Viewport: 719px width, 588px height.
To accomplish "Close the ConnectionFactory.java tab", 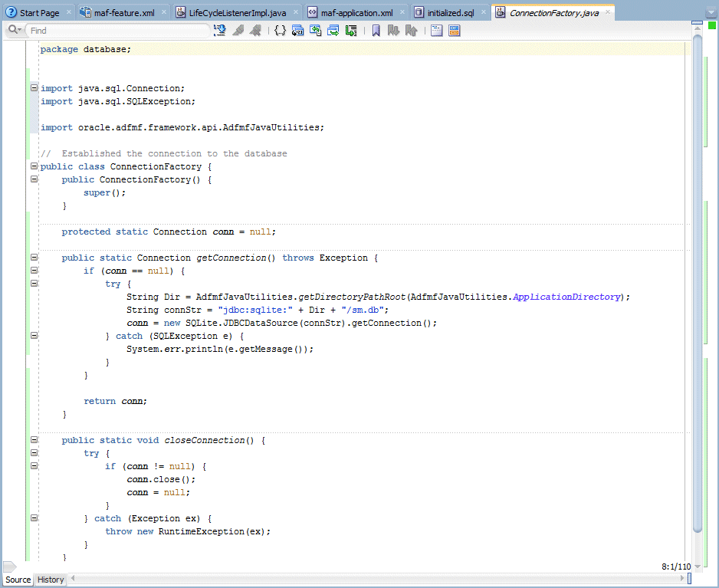I will (x=608, y=12).
